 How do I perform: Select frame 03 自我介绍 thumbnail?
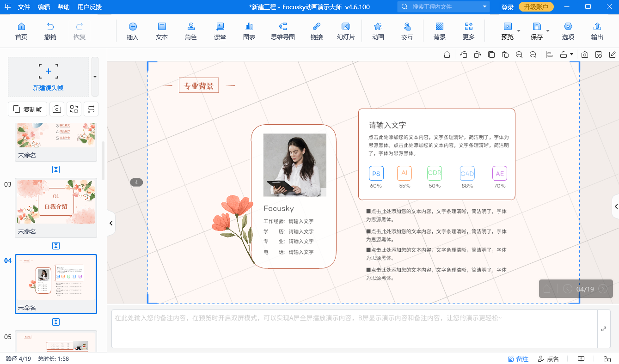click(56, 207)
